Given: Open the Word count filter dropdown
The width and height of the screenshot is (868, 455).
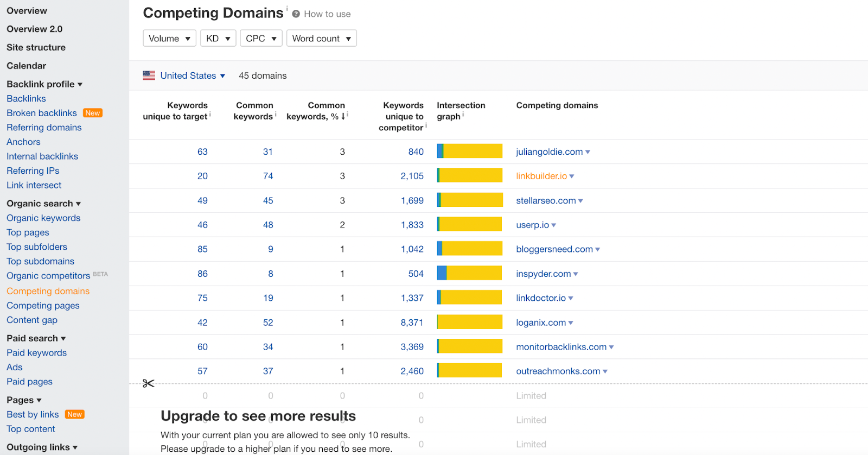Looking at the screenshot, I should (x=322, y=38).
